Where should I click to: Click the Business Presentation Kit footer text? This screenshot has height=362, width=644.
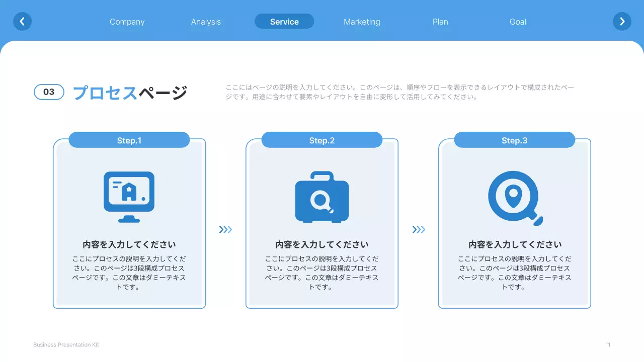(65, 344)
